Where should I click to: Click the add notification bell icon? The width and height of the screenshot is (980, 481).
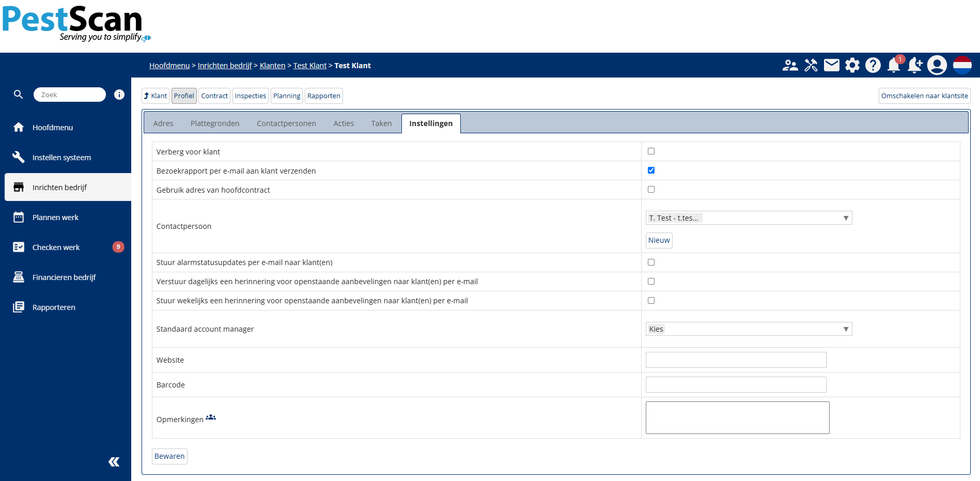point(915,66)
